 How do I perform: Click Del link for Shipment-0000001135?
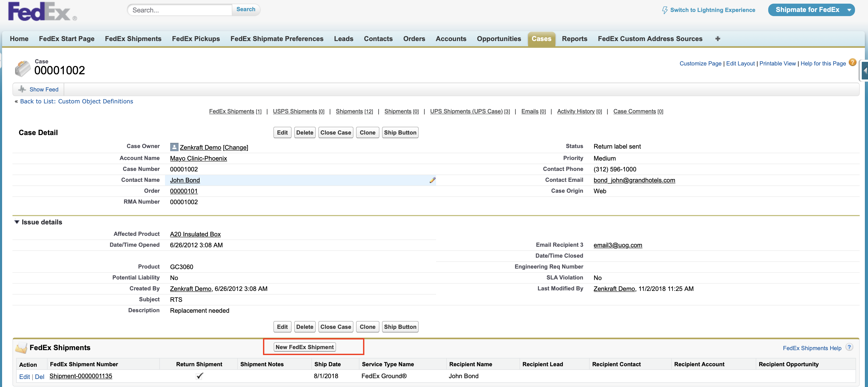coord(40,377)
